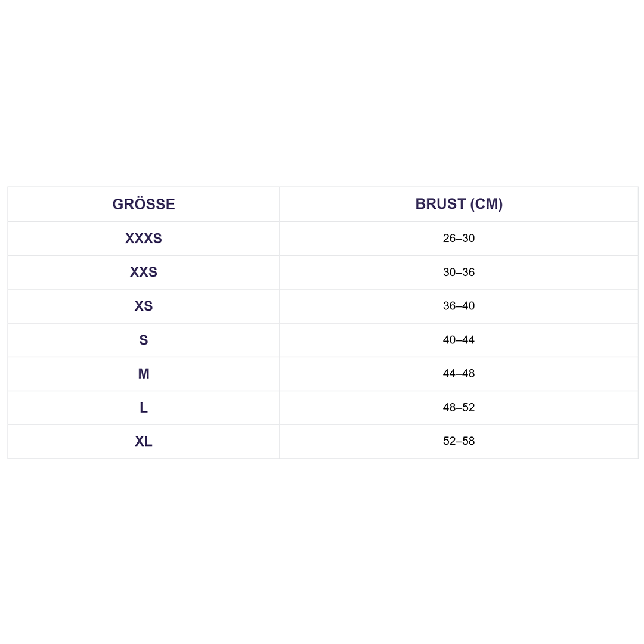Click the 52–58 chest measurement
Viewport: 644px width, 644px height.
click(x=459, y=441)
